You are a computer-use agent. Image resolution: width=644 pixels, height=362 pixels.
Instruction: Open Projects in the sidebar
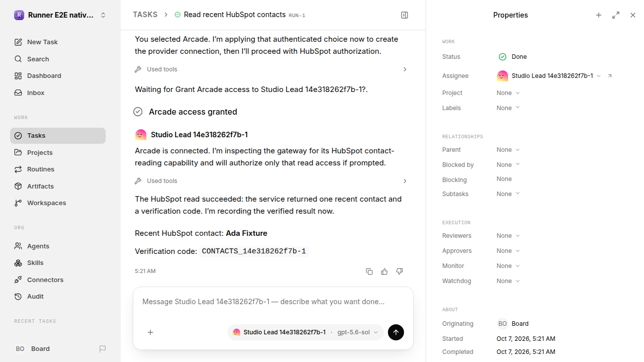[58, 152]
